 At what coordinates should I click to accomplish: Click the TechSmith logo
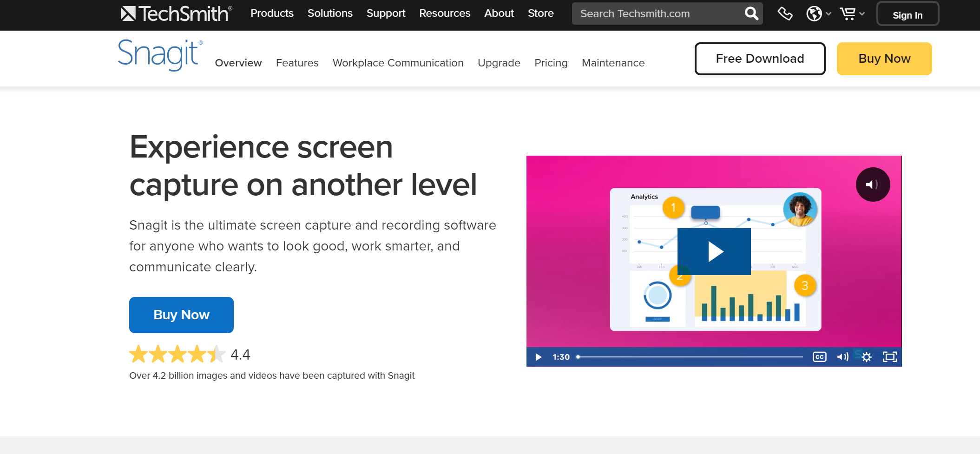[x=176, y=13]
